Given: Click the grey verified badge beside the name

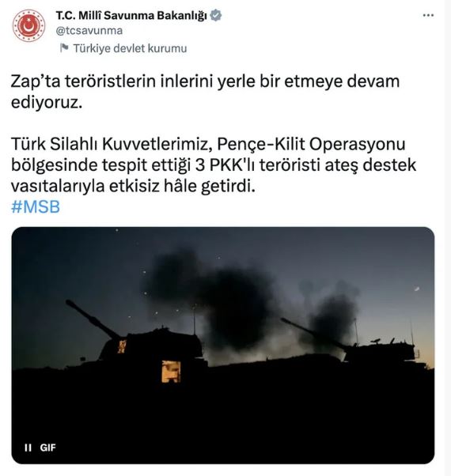Looking at the screenshot, I should (216, 15).
